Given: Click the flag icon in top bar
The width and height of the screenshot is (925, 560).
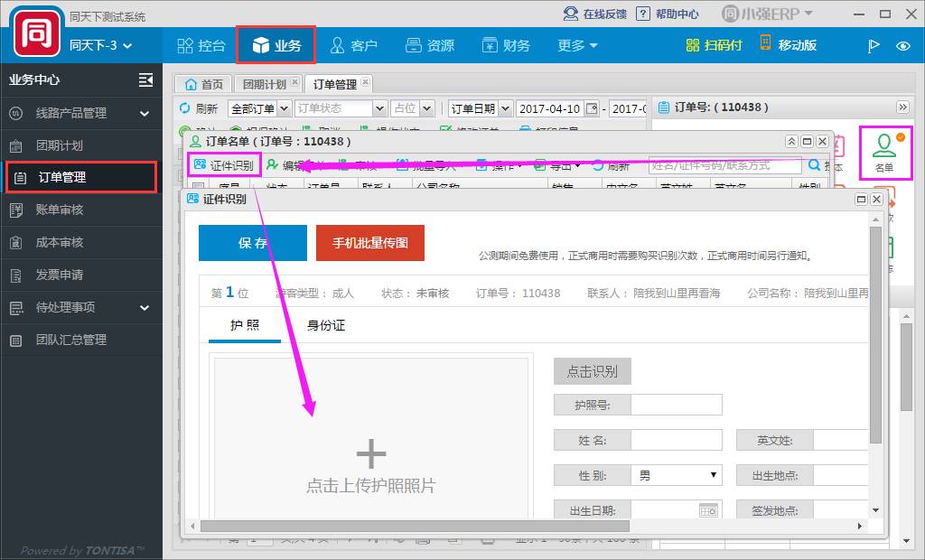Looking at the screenshot, I should coord(874,46).
